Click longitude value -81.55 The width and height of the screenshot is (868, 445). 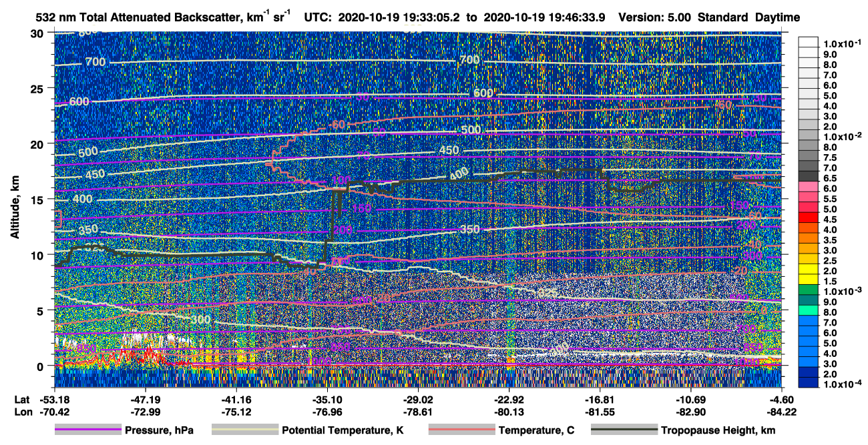pyautogui.click(x=600, y=412)
